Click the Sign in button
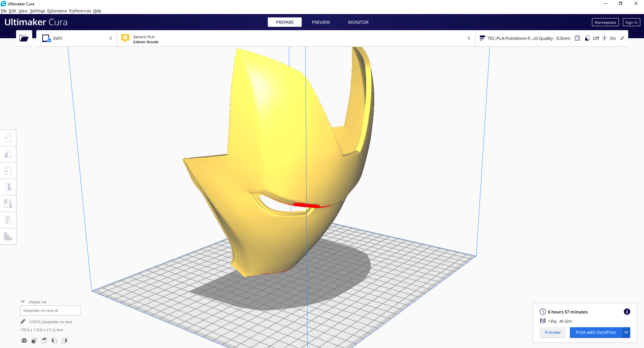 (x=631, y=22)
